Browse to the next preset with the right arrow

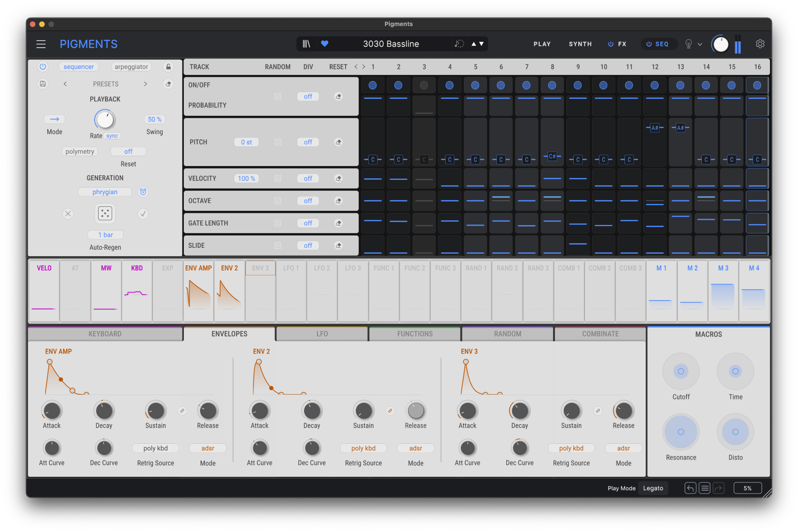click(145, 84)
